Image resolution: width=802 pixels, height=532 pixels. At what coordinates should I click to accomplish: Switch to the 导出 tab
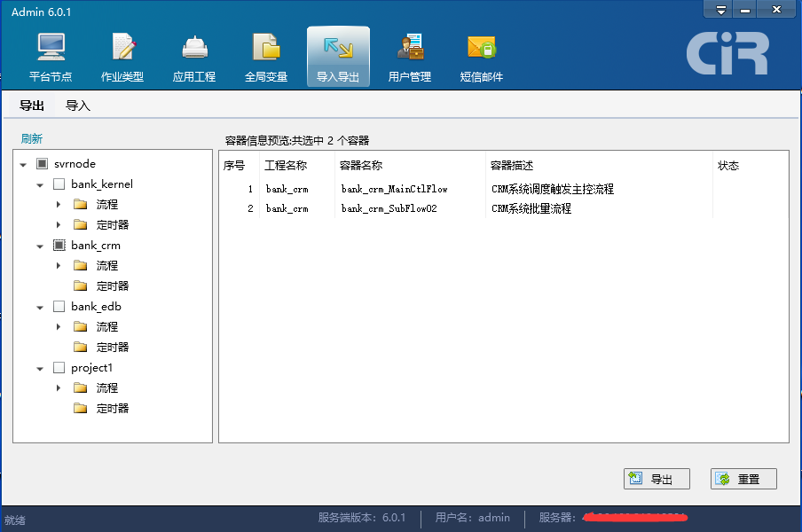(32, 106)
